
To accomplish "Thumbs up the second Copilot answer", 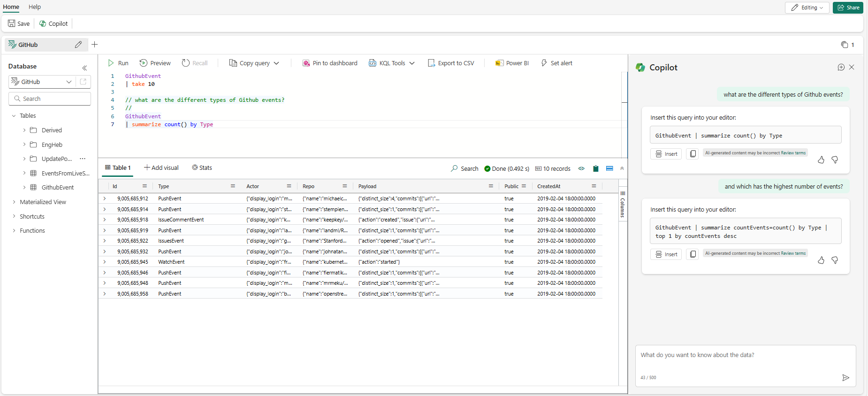I will (821, 260).
